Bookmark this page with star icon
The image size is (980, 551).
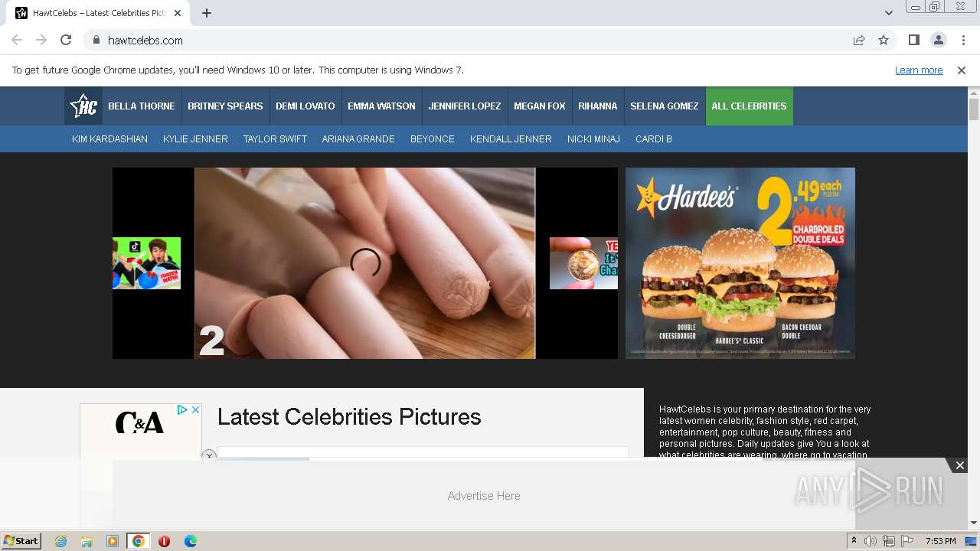(884, 40)
